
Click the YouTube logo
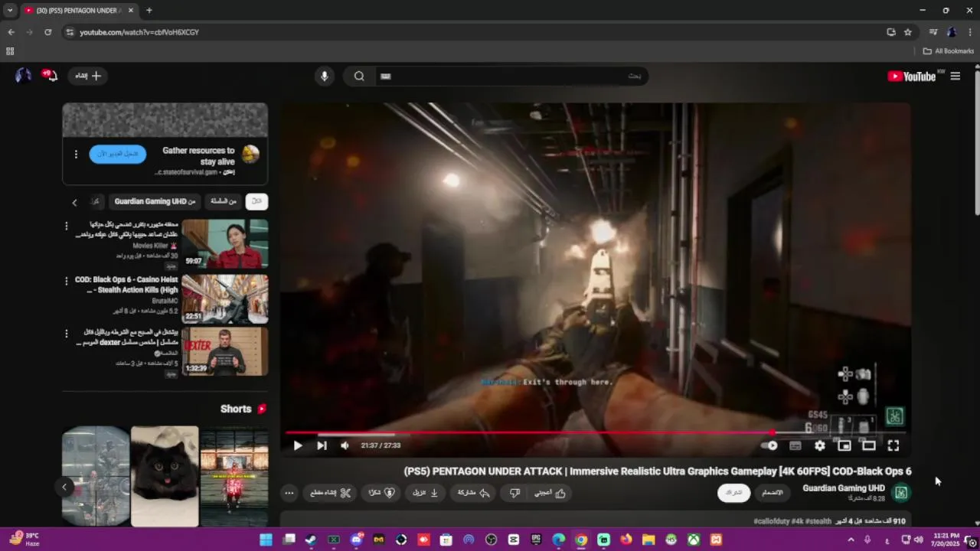(x=911, y=76)
